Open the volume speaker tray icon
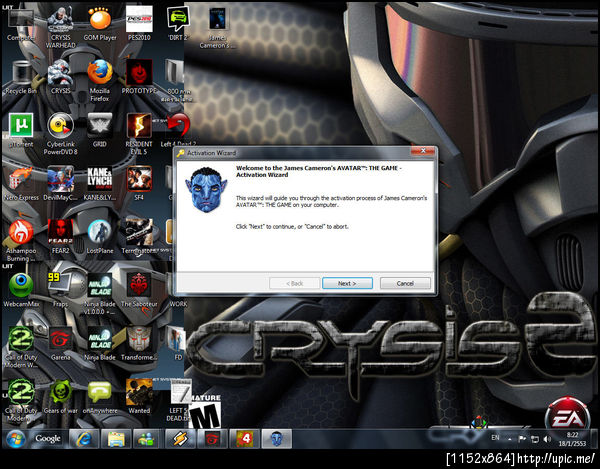 [x=547, y=439]
